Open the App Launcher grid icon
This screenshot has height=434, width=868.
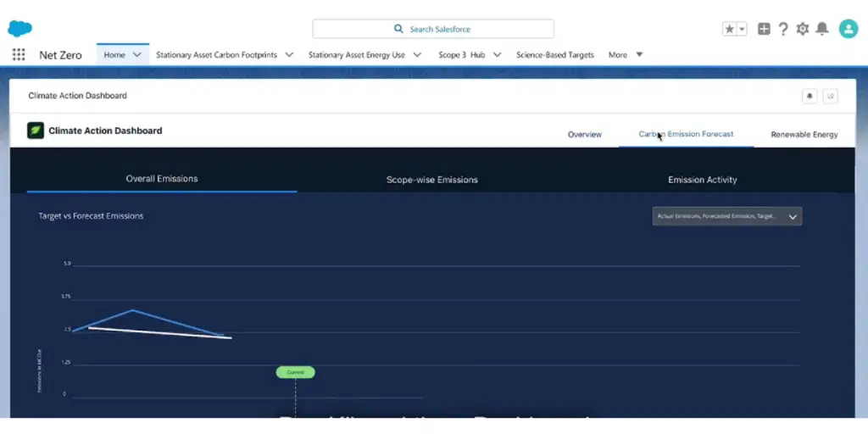pos(19,54)
